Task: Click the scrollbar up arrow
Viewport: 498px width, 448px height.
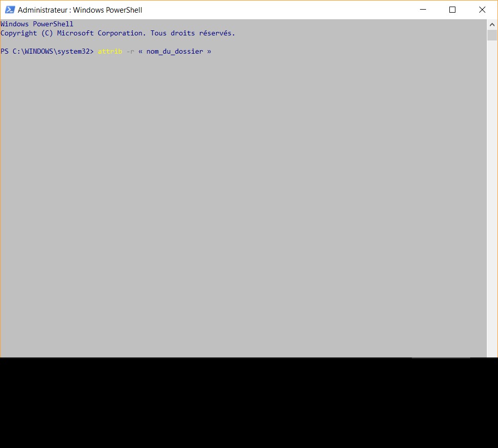Action: click(x=492, y=24)
